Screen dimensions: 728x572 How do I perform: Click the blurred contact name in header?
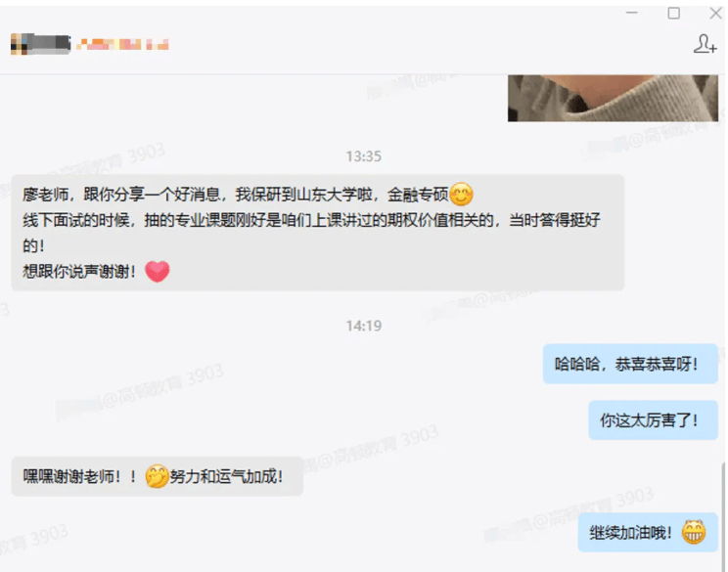[122, 44]
